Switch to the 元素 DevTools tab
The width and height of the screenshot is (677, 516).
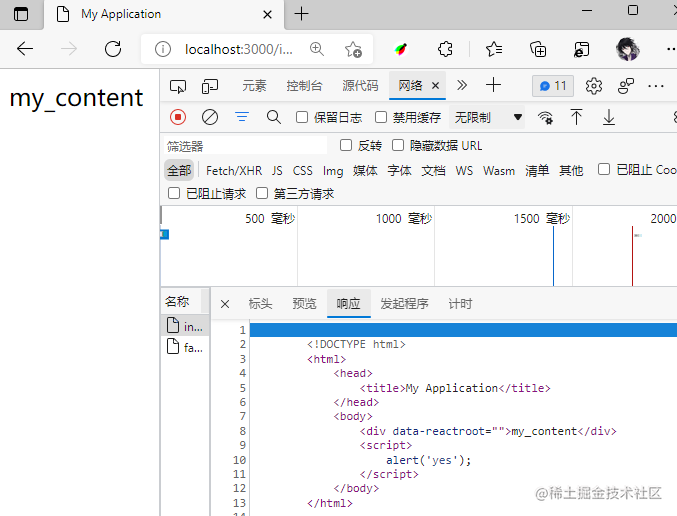[x=254, y=86]
